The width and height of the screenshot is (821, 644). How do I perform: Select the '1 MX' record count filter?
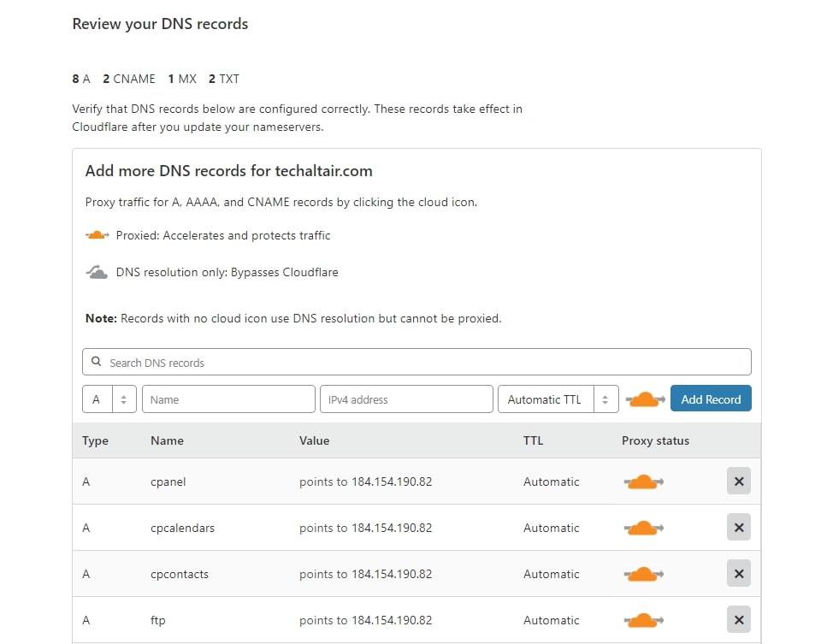click(182, 79)
